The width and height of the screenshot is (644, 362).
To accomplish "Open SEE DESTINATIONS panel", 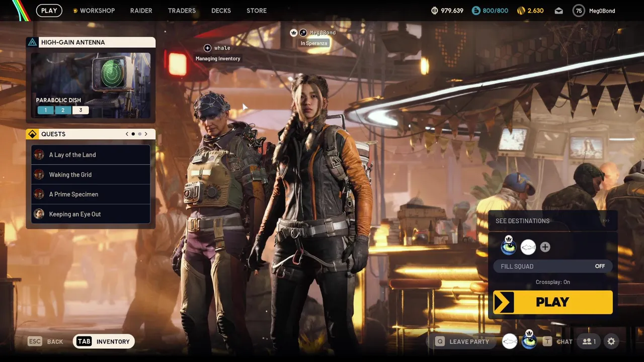I will pyautogui.click(x=552, y=221).
